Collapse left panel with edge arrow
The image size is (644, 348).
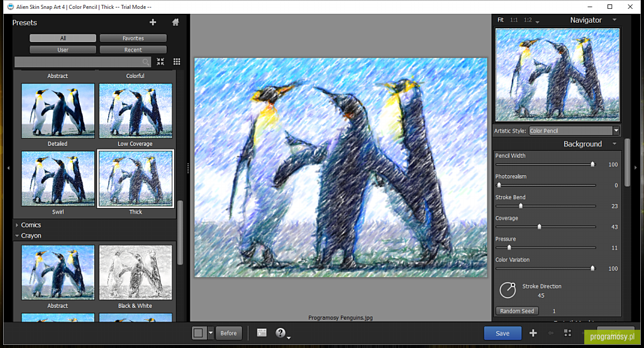coord(8,168)
